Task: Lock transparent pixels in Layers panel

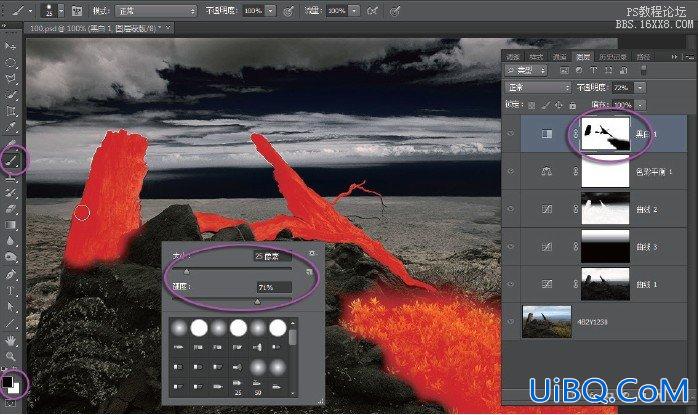Action: coord(531,105)
